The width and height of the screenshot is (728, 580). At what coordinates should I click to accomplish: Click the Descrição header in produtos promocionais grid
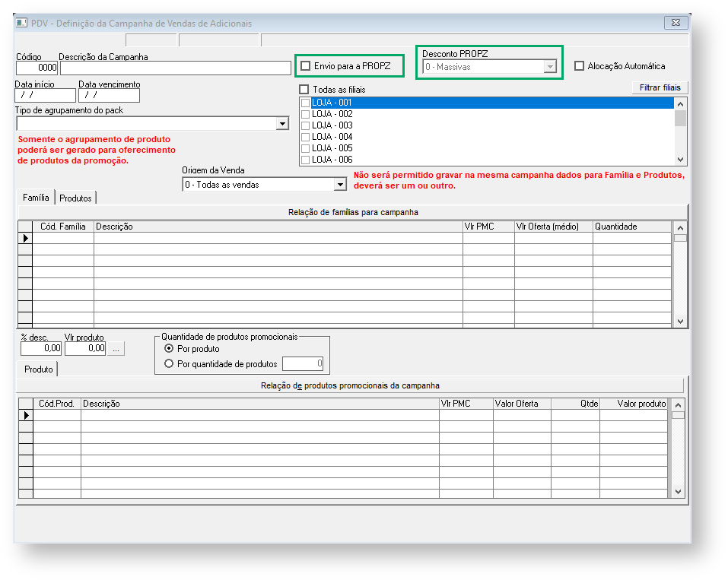pos(260,404)
